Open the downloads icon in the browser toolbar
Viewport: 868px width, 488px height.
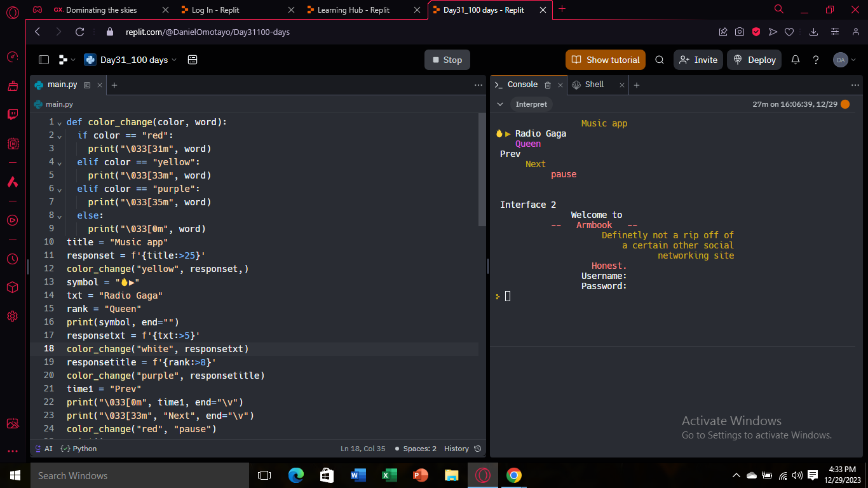coord(814,31)
